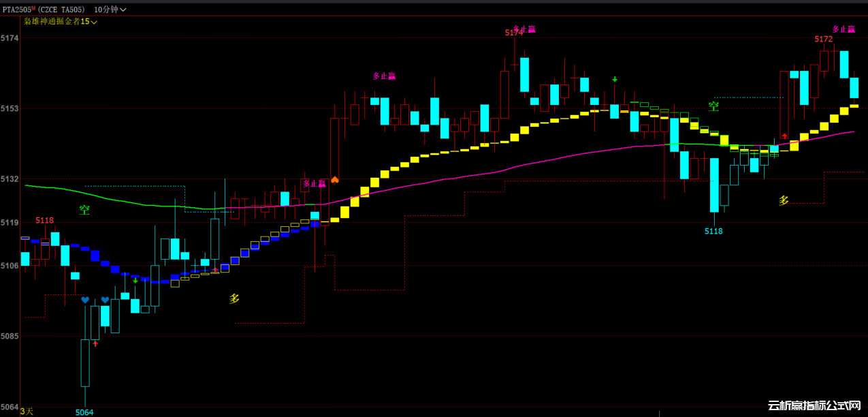Click the 多止赢 label beside the orange heart

[x=315, y=183]
